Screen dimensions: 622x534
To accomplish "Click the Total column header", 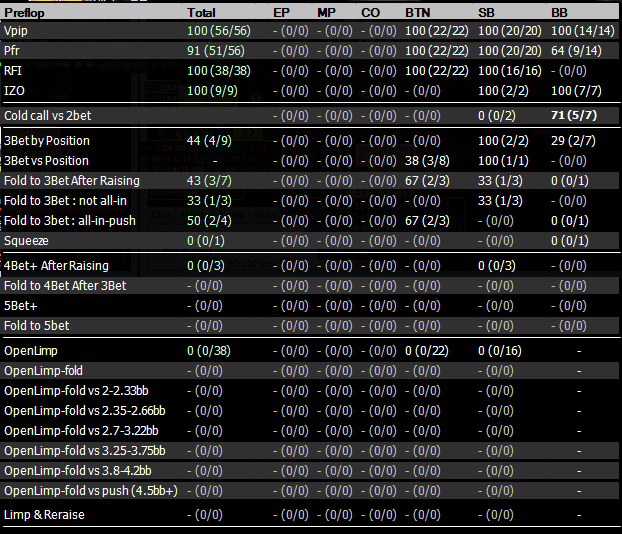I will point(202,13).
